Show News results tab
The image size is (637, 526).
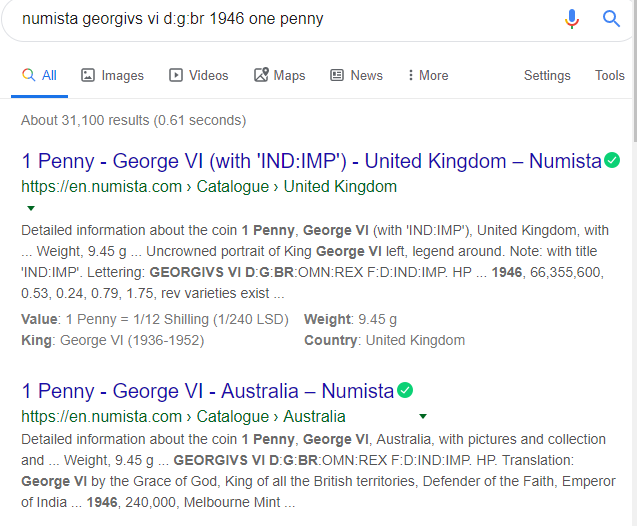click(356, 75)
